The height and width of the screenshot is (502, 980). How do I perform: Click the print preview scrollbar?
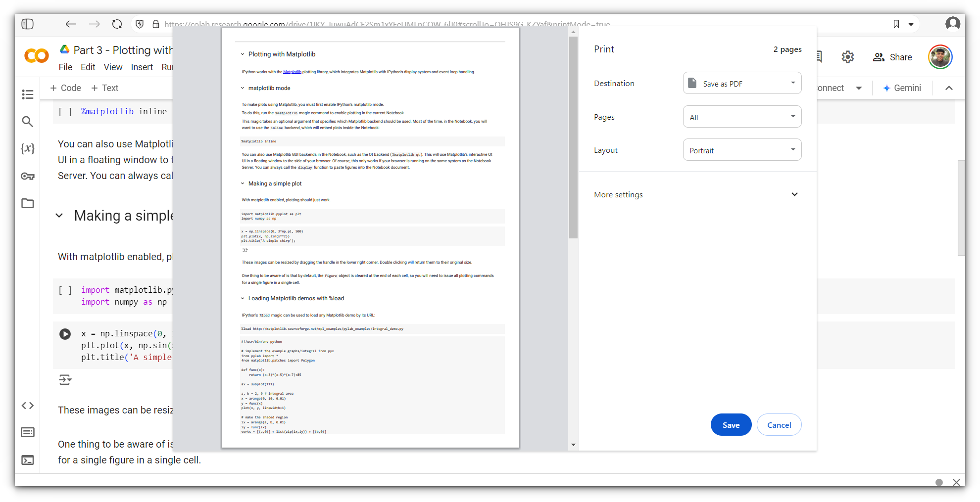pyautogui.click(x=573, y=138)
